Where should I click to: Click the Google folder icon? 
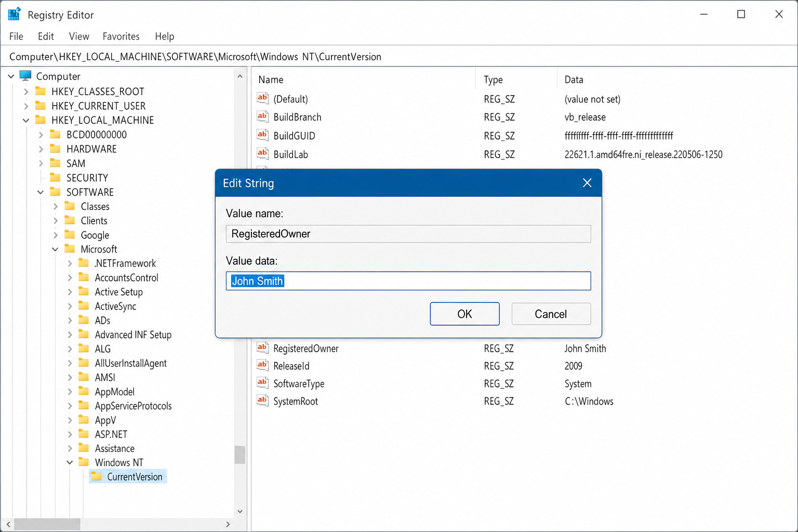click(x=70, y=235)
